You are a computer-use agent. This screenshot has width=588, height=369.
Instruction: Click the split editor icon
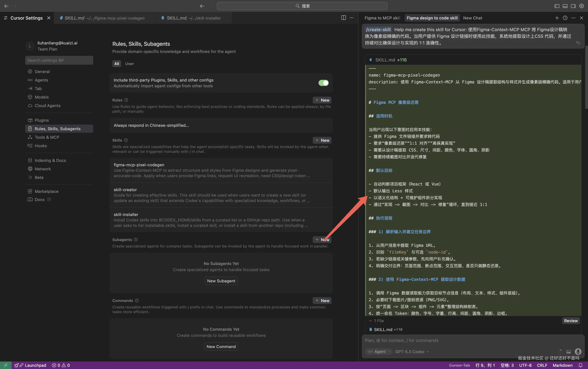343,18
